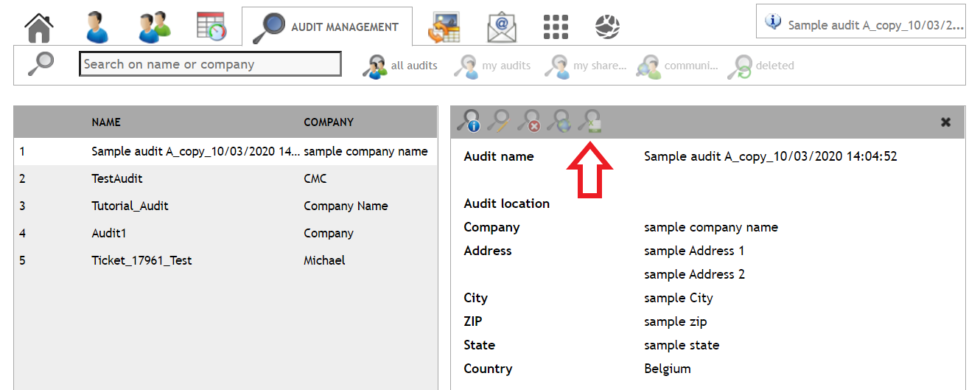
Task: Open the home page icon
Action: (x=40, y=27)
